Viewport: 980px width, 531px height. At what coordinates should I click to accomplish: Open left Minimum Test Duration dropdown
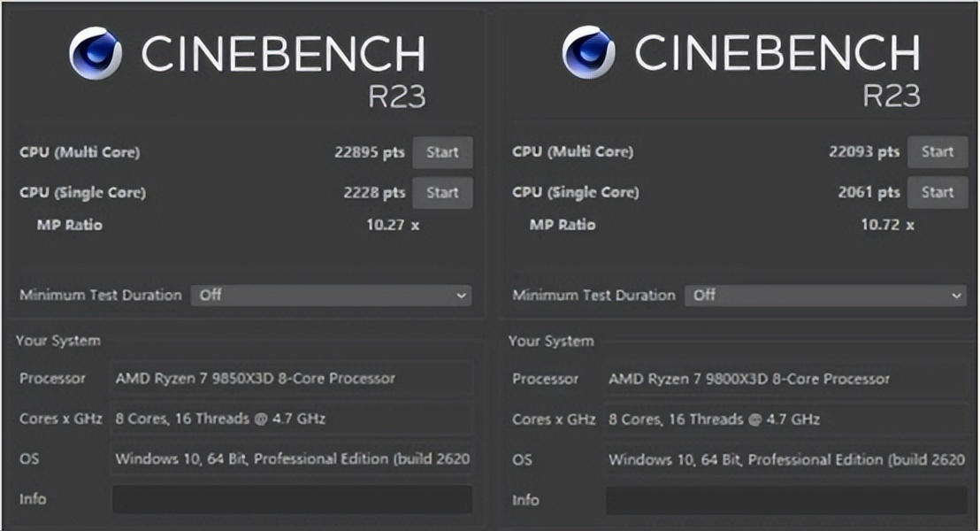[332, 295]
